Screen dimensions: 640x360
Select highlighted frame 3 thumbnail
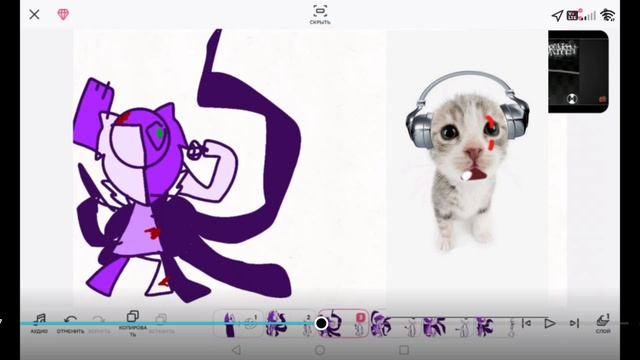point(344,324)
